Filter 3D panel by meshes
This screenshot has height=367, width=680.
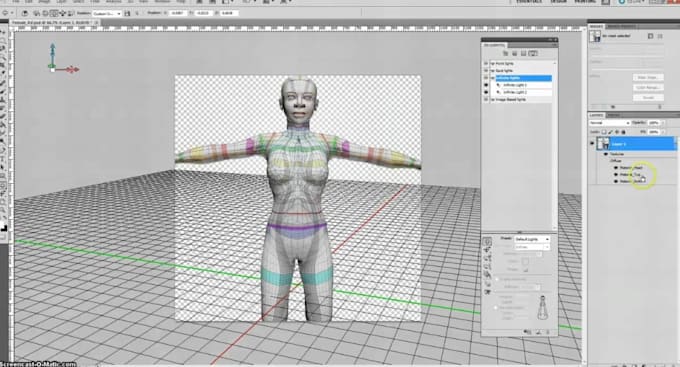click(x=515, y=53)
